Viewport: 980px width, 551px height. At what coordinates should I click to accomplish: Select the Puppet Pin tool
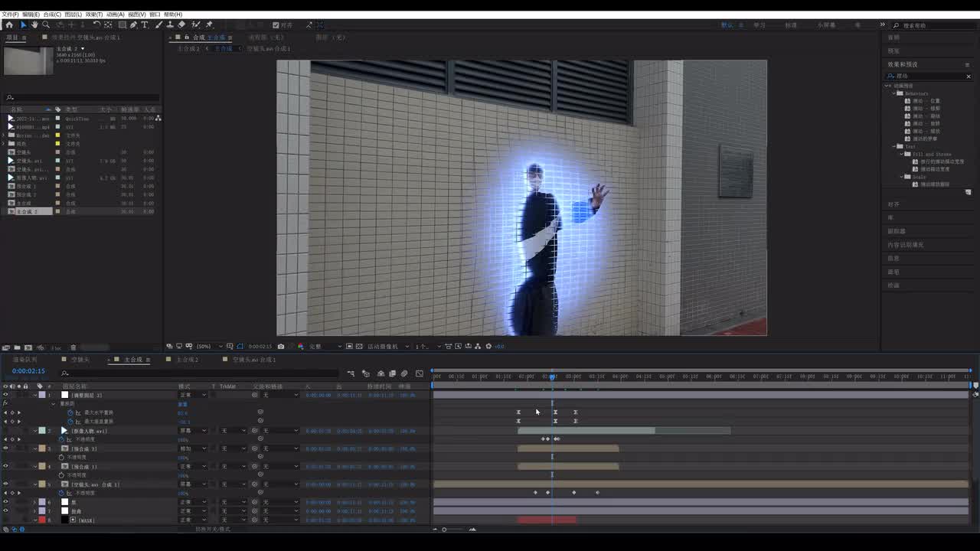209,24
